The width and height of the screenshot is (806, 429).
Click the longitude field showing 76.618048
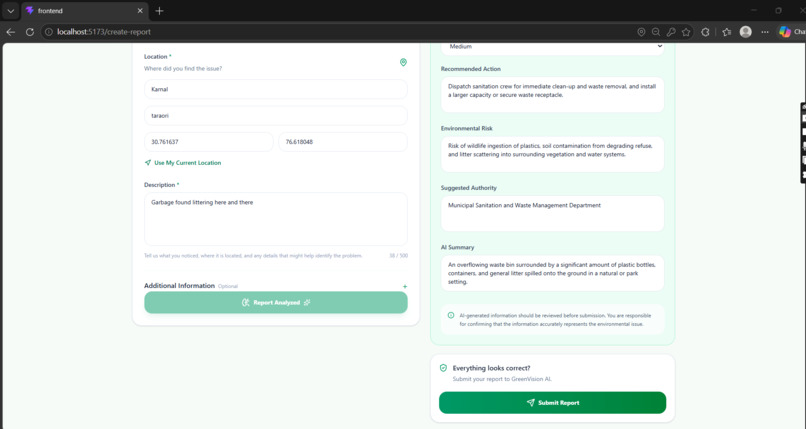(x=343, y=142)
